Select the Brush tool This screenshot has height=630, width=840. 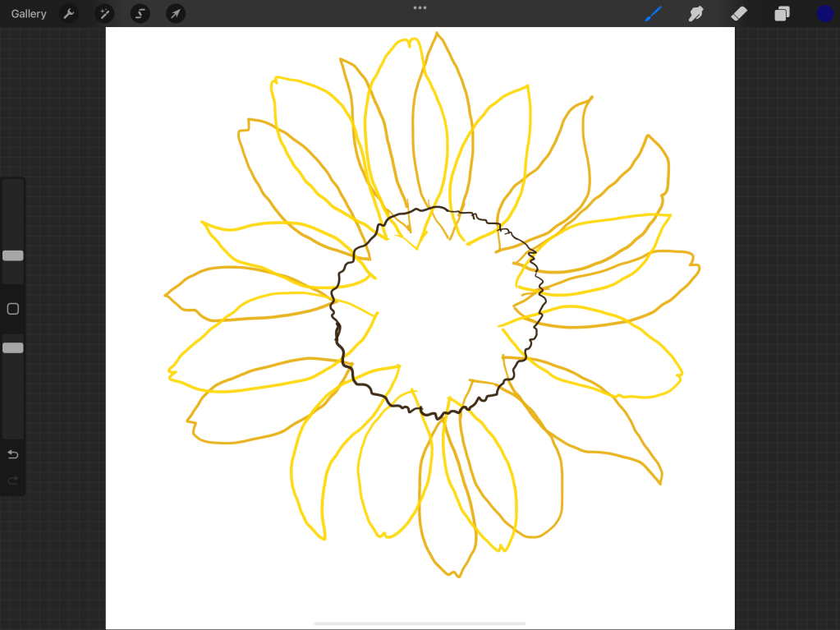pyautogui.click(x=653, y=14)
